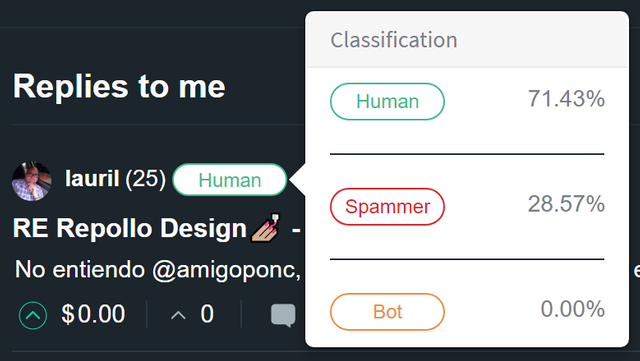Image resolution: width=640 pixels, height=361 pixels.
Task: Select the Bot classification label
Action: pyautogui.click(x=387, y=312)
